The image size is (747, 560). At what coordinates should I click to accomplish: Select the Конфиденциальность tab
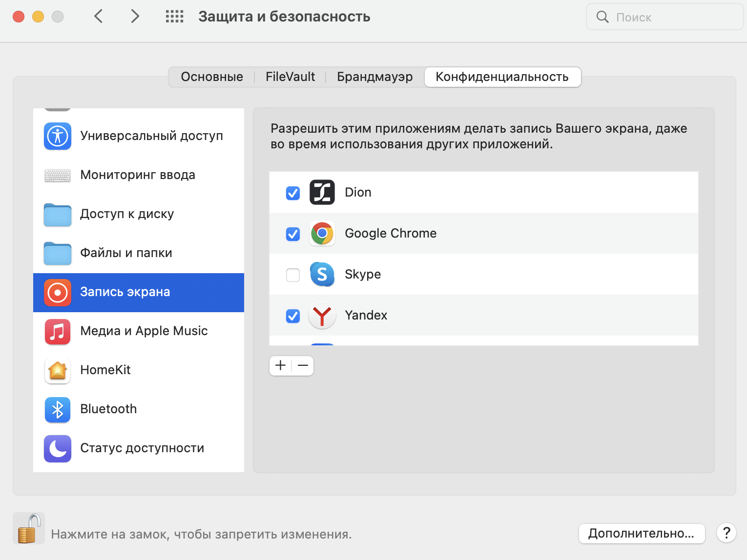click(502, 77)
